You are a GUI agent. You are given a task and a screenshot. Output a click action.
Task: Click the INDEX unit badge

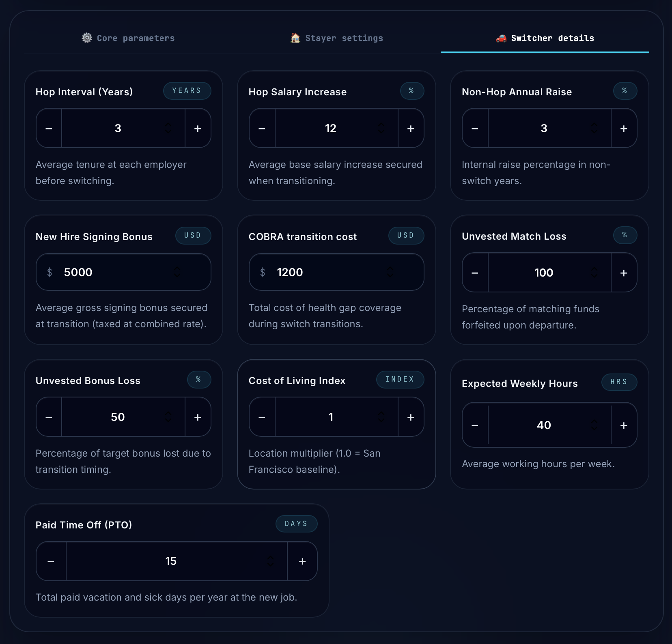click(x=400, y=380)
